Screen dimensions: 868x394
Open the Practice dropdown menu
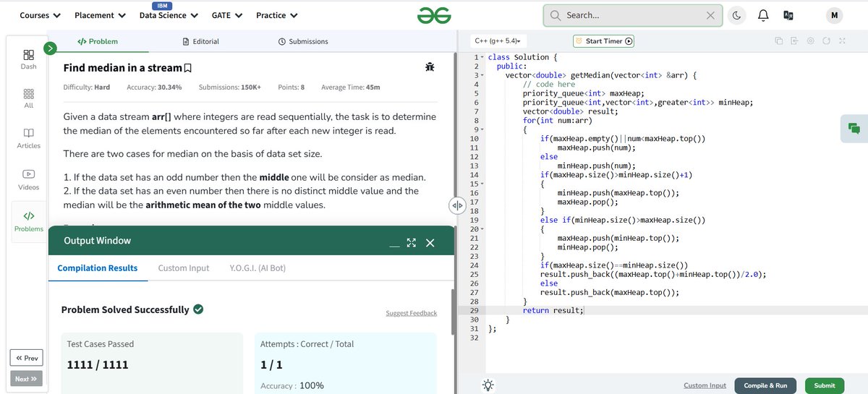click(277, 15)
